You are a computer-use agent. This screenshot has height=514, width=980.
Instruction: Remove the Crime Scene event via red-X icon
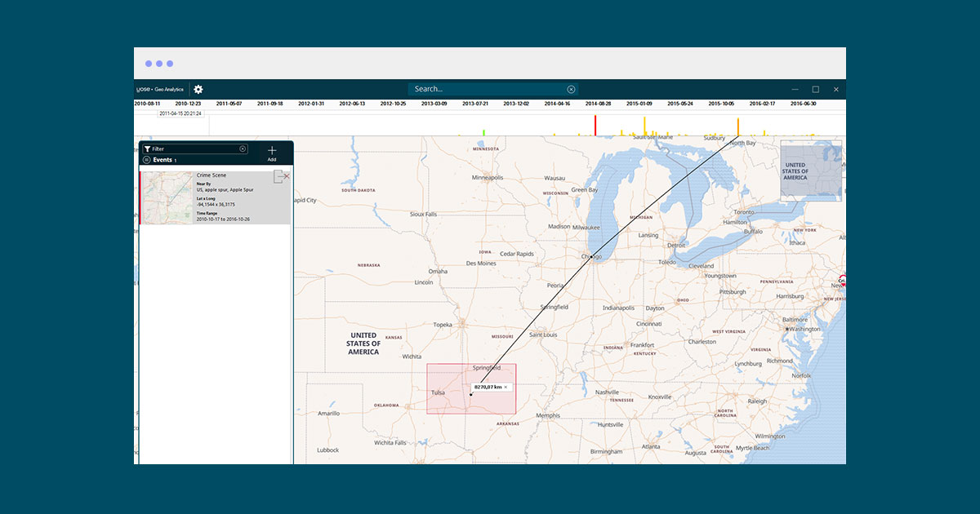(x=285, y=176)
